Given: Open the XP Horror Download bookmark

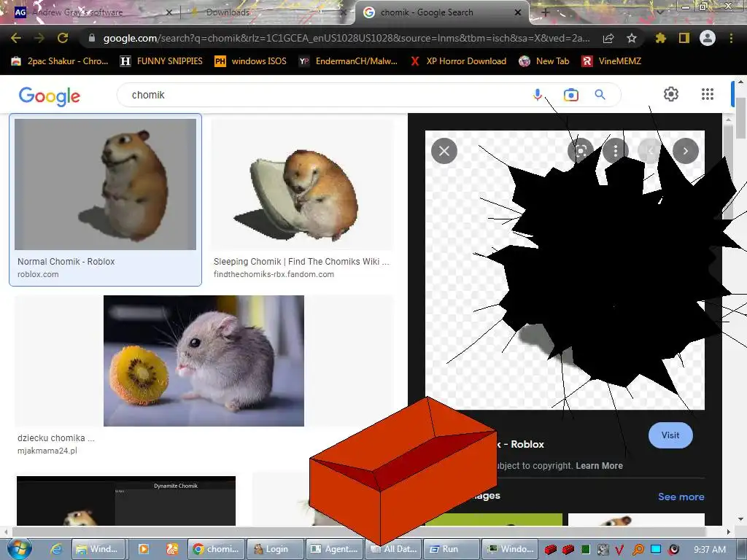Looking at the screenshot, I should [458, 61].
